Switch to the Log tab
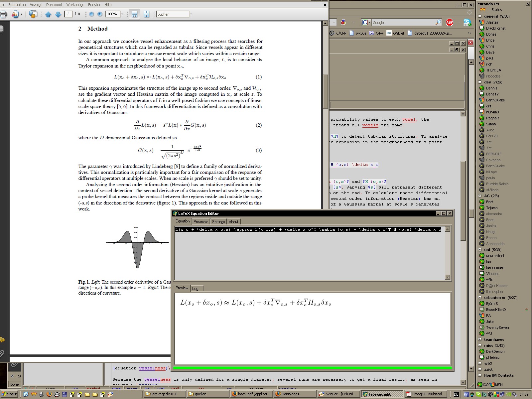The width and height of the screenshot is (532, 399). tap(195, 289)
